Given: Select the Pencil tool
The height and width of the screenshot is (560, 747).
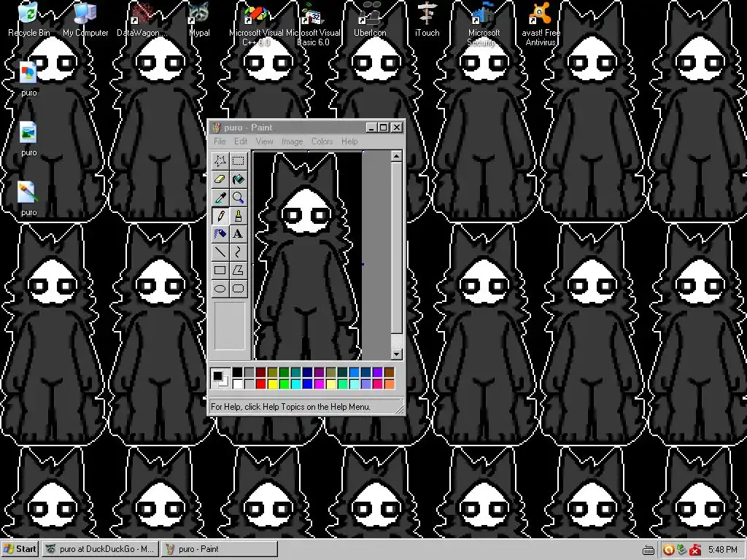Looking at the screenshot, I should pyautogui.click(x=220, y=216).
